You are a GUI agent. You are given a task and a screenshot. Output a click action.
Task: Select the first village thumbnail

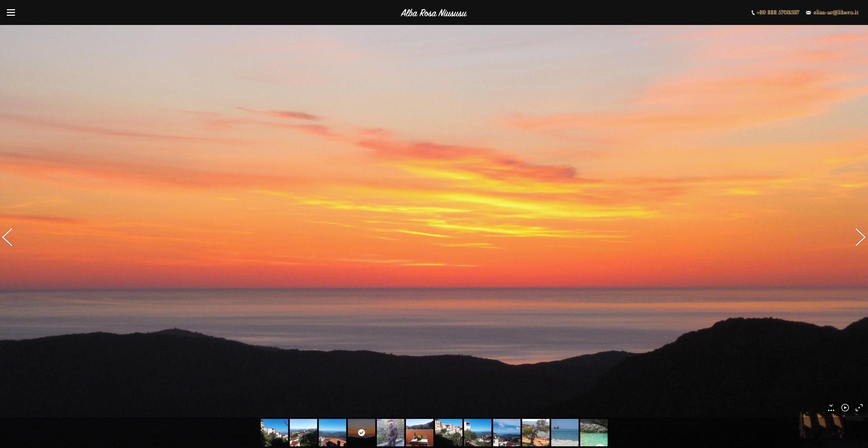pyautogui.click(x=274, y=433)
